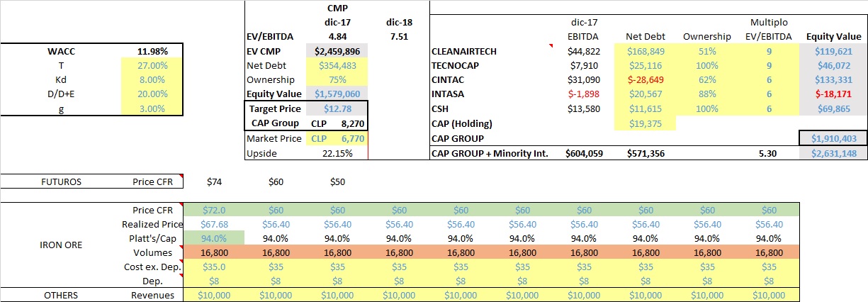Click the Dep. row label

coord(152,281)
